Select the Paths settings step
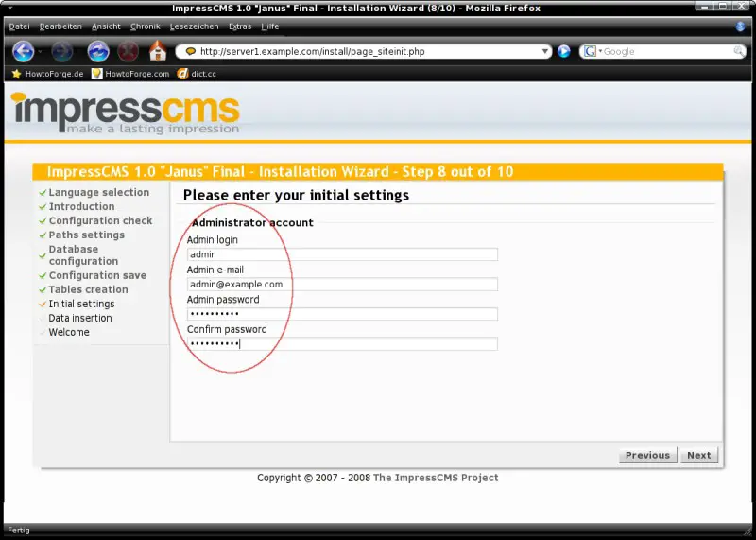 tap(86, 235)
